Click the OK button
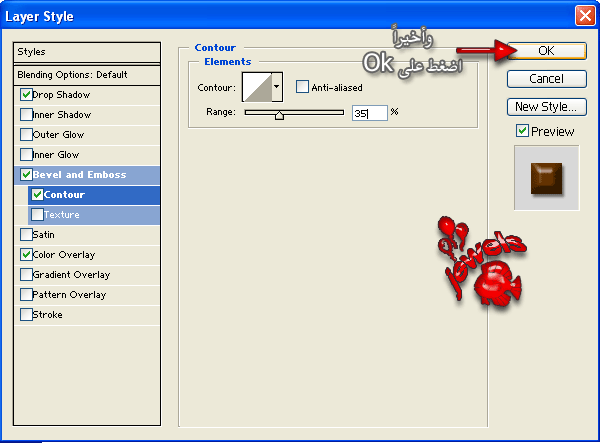The width and height of the screenshot is (600, 443). 546,51
